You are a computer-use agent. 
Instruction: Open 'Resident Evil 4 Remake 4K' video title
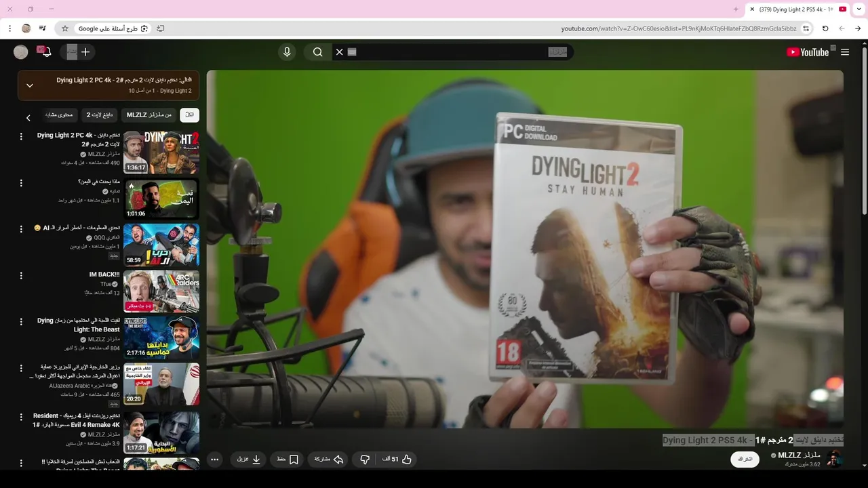click(77, 420)
